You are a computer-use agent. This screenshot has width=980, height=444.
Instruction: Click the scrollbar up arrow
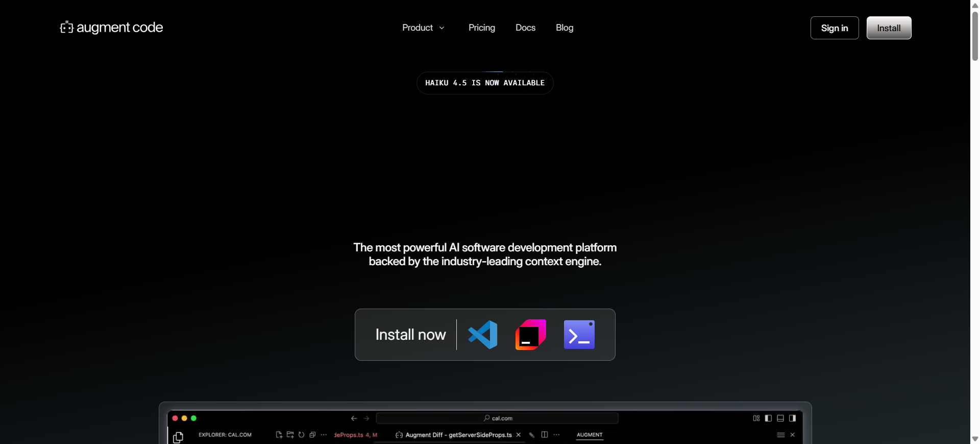coord(975,5)
